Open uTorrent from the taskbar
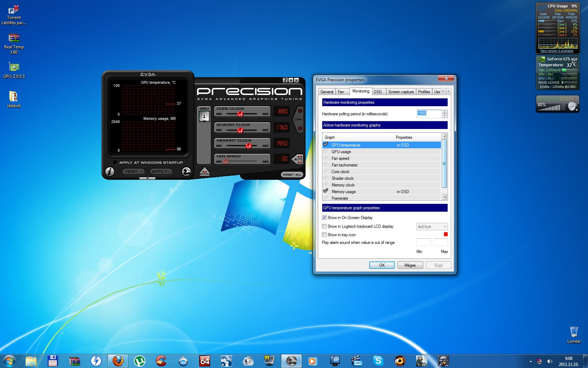The image size is (588, 368). tap(140, 361)
